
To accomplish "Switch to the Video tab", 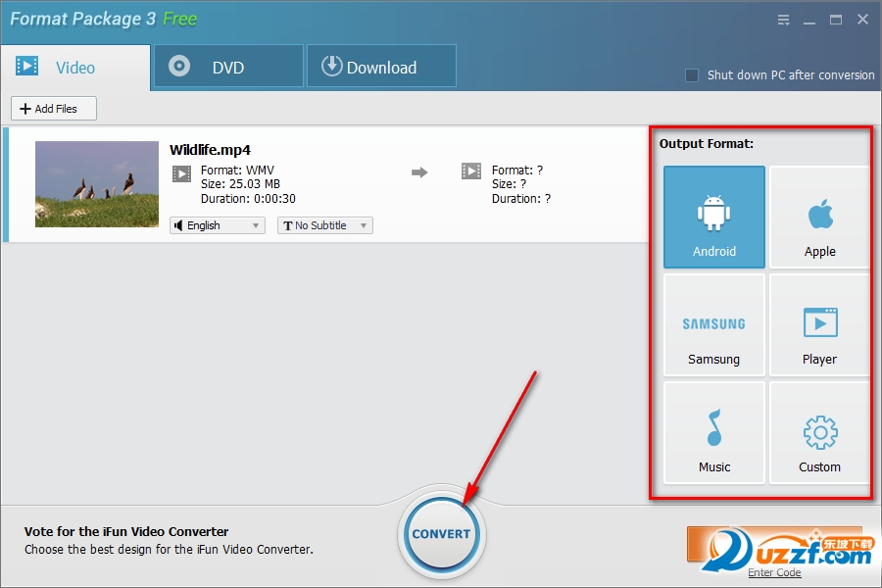I will click(x=75, y=68).
